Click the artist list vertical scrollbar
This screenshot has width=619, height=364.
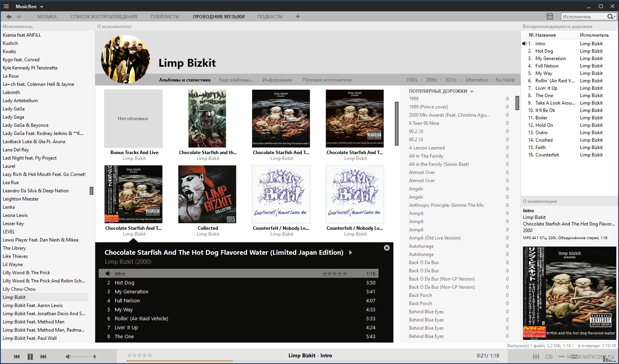91,191
